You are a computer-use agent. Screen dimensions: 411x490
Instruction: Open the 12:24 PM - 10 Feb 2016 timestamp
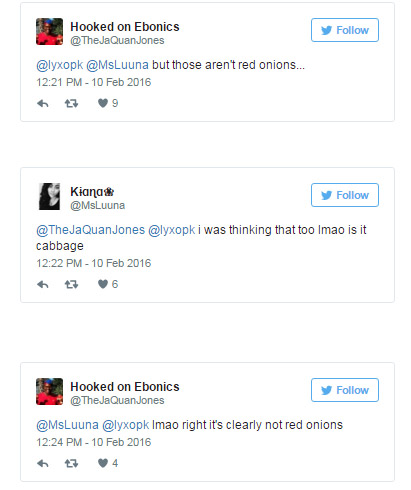tap(94, 442)
